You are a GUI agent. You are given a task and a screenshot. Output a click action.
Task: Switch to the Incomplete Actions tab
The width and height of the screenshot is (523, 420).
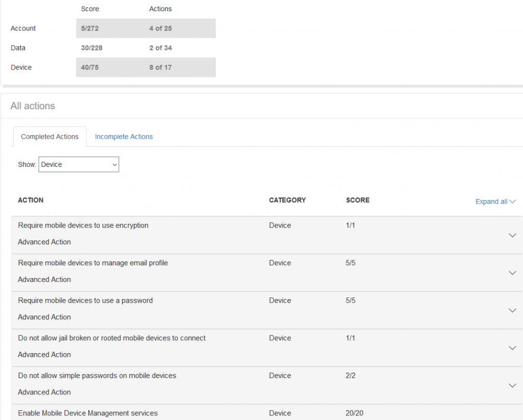click(124, 137)
